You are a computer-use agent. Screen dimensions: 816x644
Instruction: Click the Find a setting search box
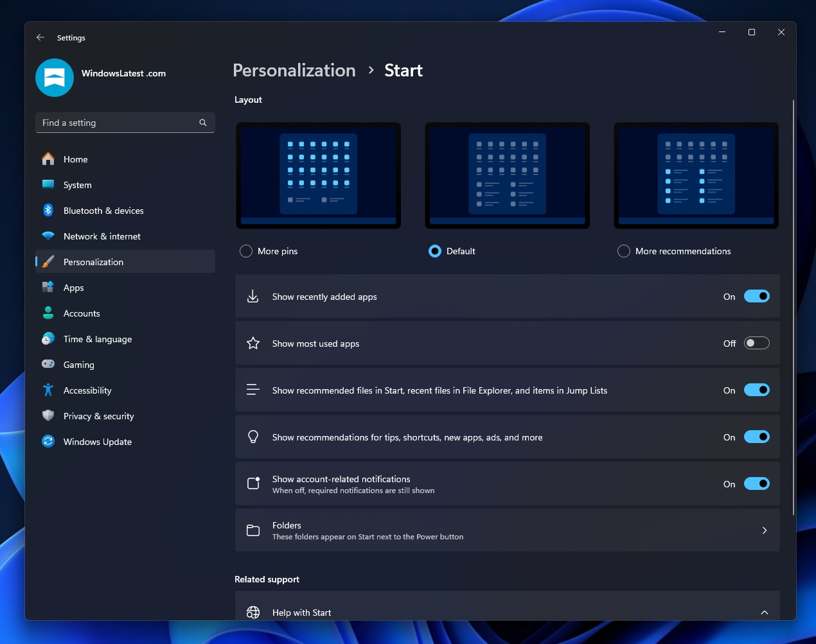(x=125, y=123)
